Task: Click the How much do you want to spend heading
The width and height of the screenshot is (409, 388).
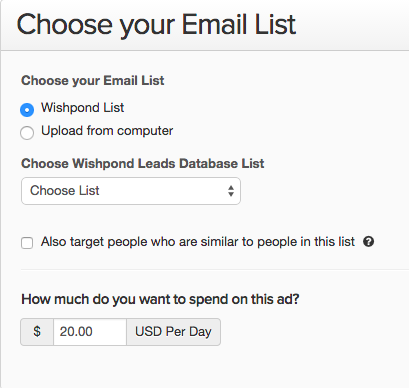Action: click(160, 299)
